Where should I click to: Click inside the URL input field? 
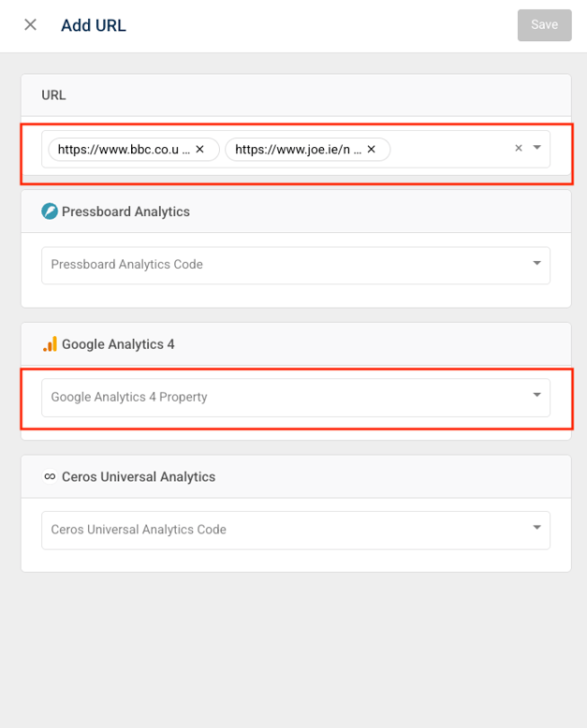tap(449, 149)
